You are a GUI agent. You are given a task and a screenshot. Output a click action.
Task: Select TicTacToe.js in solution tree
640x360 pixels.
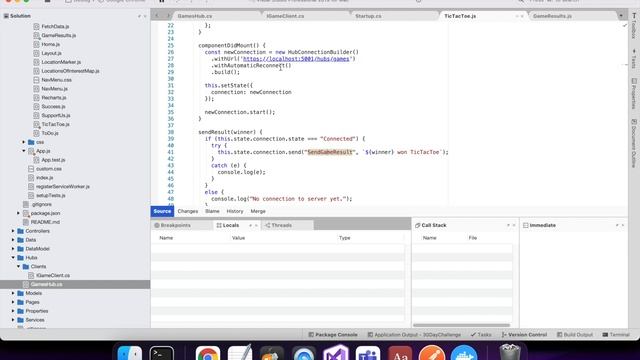(56, 124)
